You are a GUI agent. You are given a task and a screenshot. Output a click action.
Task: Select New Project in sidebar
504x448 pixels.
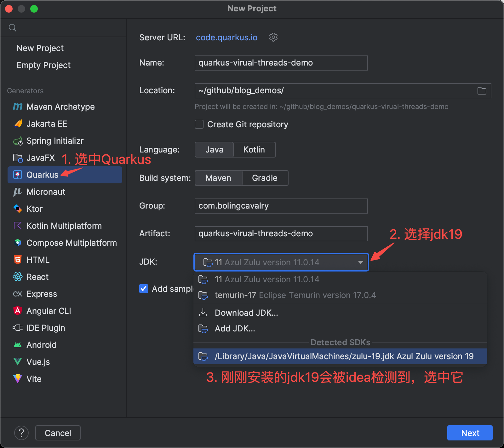pos(40,48)
